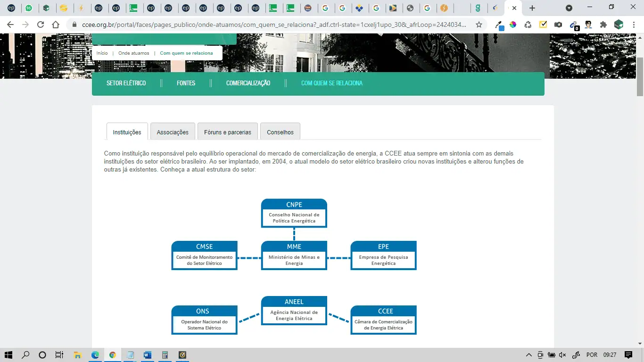Click the muted volume tray icon

(562, 355)
